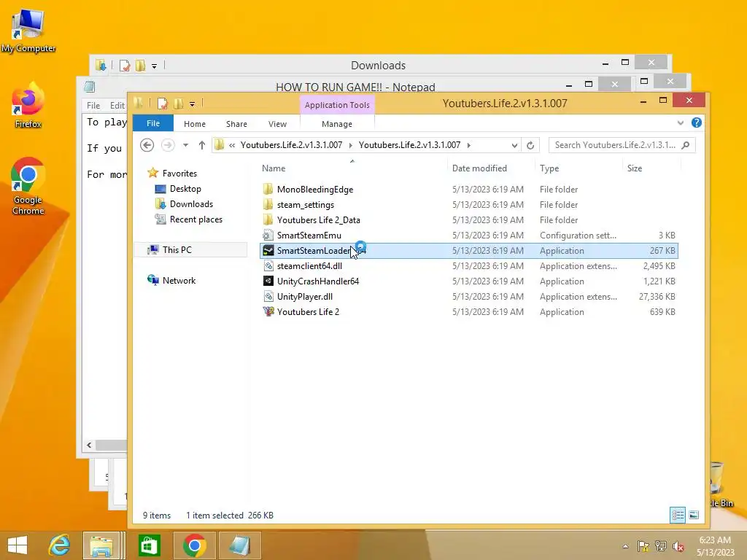Open File Explorer taskbar button
Viewport: 747px width, 560px height.
pyautogui.click(x=102, y=545)
